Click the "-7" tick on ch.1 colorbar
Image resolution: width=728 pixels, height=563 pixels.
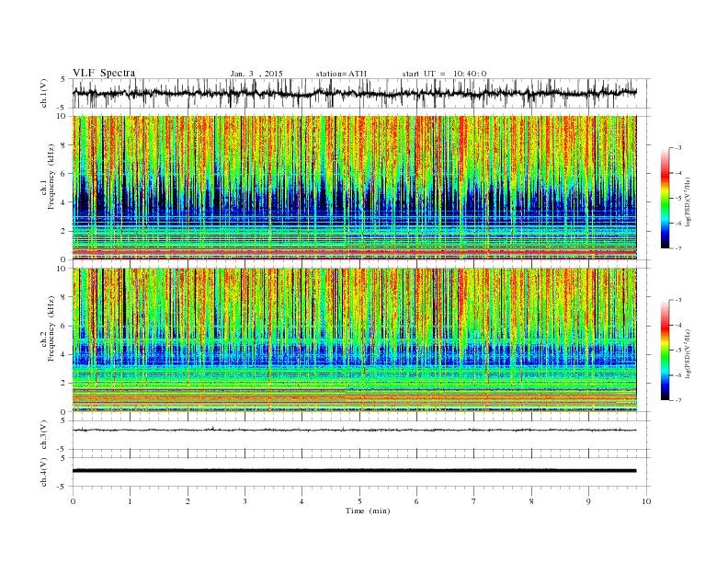coord(677,248)
